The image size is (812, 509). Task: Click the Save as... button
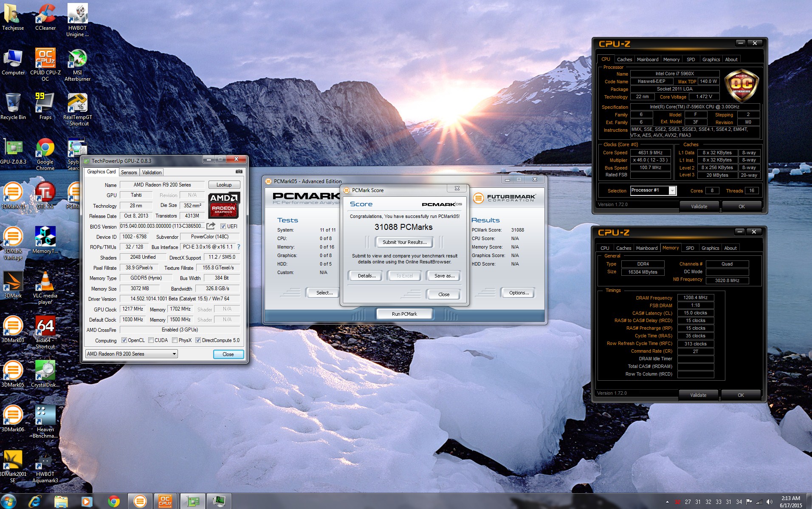coord(444,276)
